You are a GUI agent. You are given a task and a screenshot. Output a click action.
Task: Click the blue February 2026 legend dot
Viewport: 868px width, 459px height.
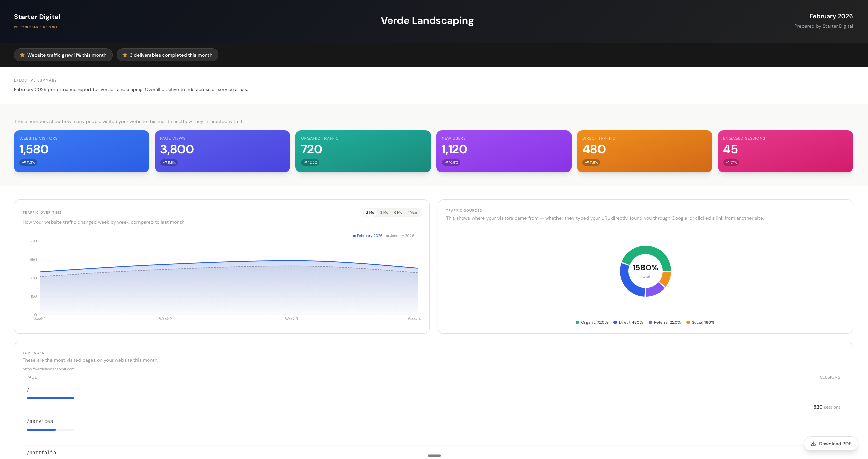click(x=354, y=236)
